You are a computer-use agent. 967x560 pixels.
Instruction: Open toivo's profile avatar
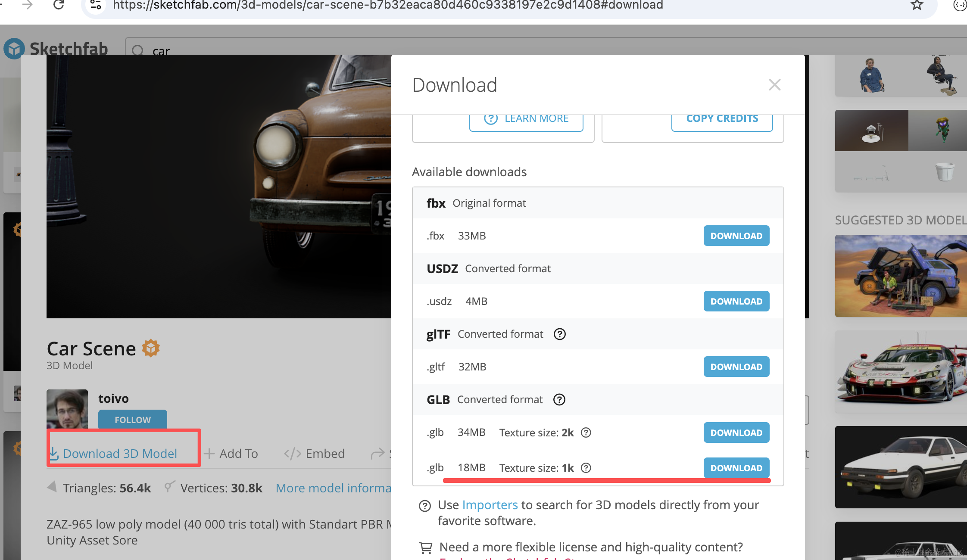coord(67,409)
